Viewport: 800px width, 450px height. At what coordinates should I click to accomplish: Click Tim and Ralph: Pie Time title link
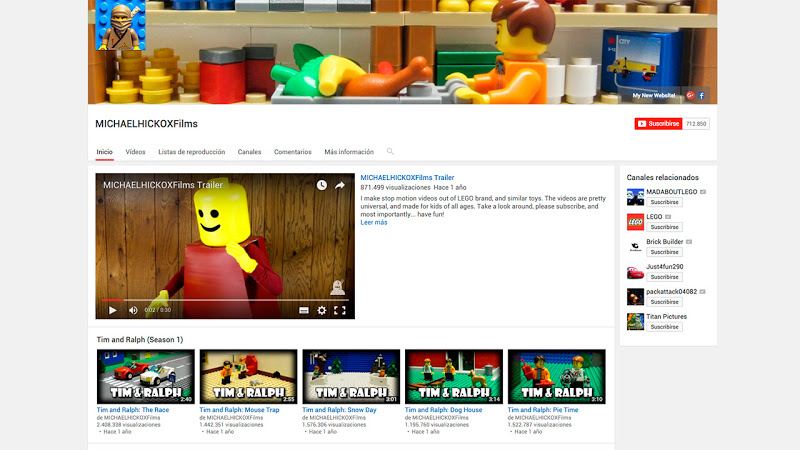(x=543, y=410)
